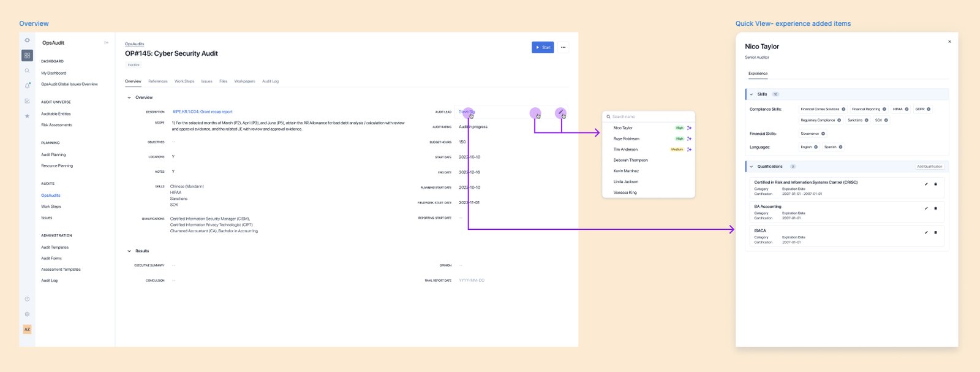Screen dimensions: 980x372
Task: Delete the ISACA qualification
Action: coord(935,232)
